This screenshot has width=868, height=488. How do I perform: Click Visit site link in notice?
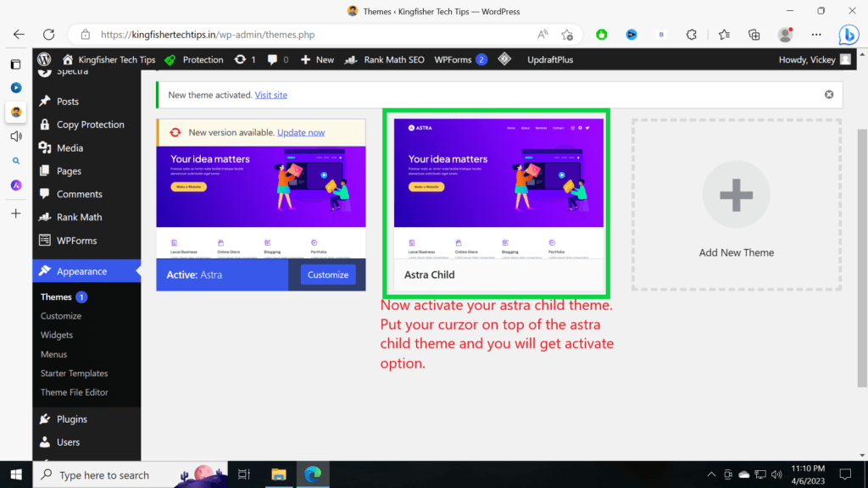pos(270,95)
